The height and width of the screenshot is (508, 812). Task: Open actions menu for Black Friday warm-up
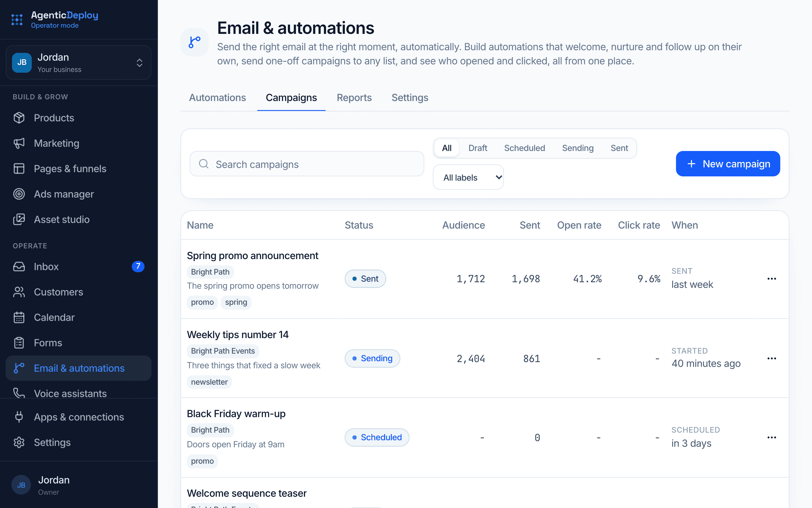(771, 437)
